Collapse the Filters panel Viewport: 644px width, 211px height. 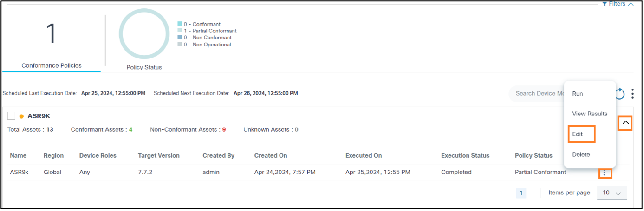pos(630,4)
